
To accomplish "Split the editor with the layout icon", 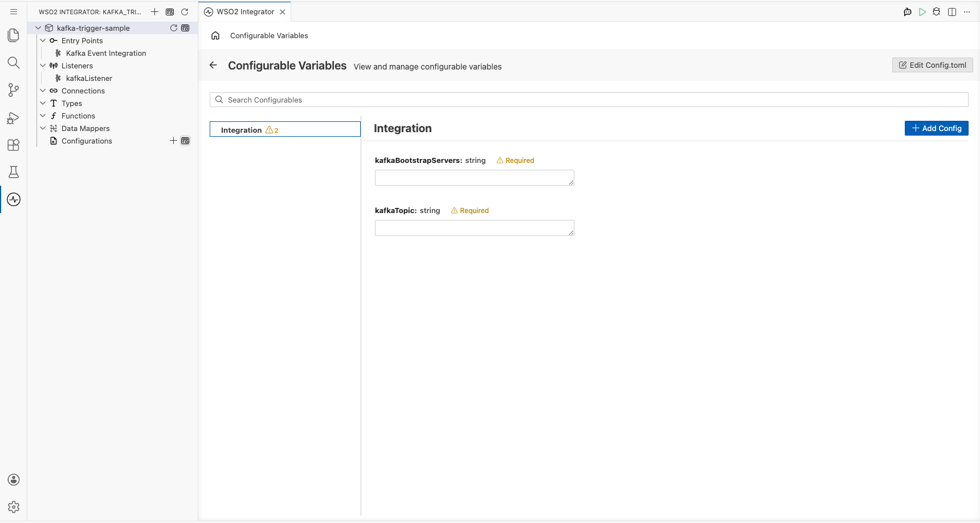I will click(x=952, y=11).
